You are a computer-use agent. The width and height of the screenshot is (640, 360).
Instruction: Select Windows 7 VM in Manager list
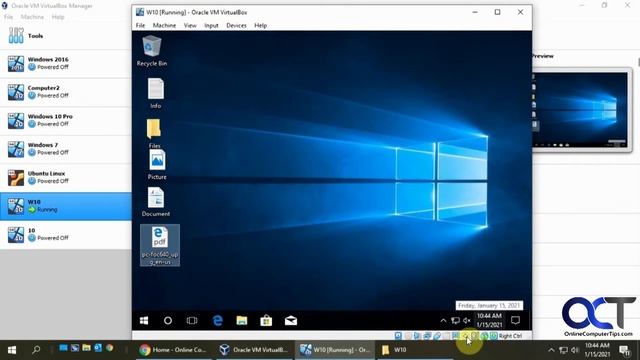[x=66, y=149]
